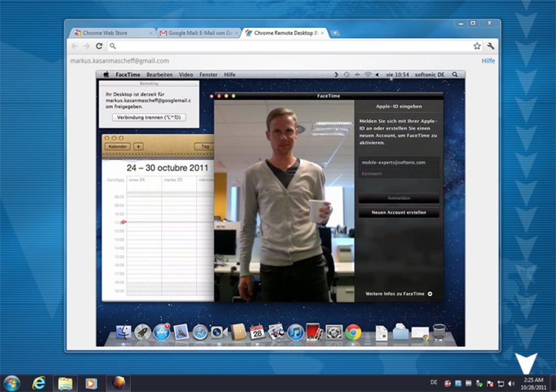Bookmark page with the star icon
The width and height of the screenshot is (556, 392).
click(478, 46)
